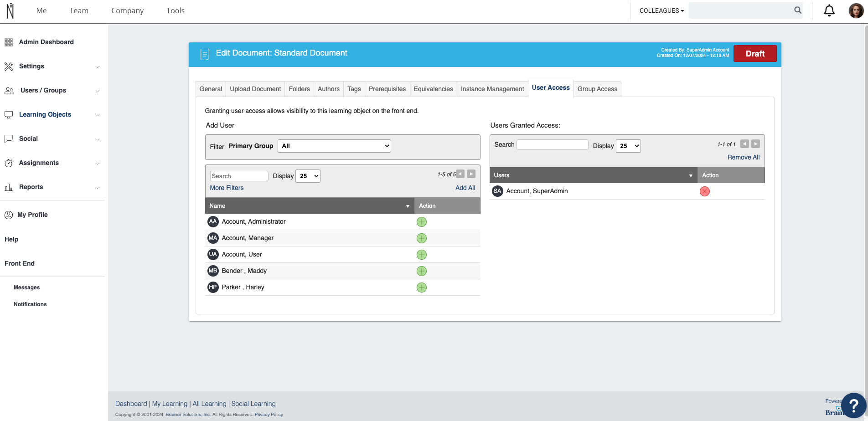Click the help question mark bubble

[x=853, y=405]
